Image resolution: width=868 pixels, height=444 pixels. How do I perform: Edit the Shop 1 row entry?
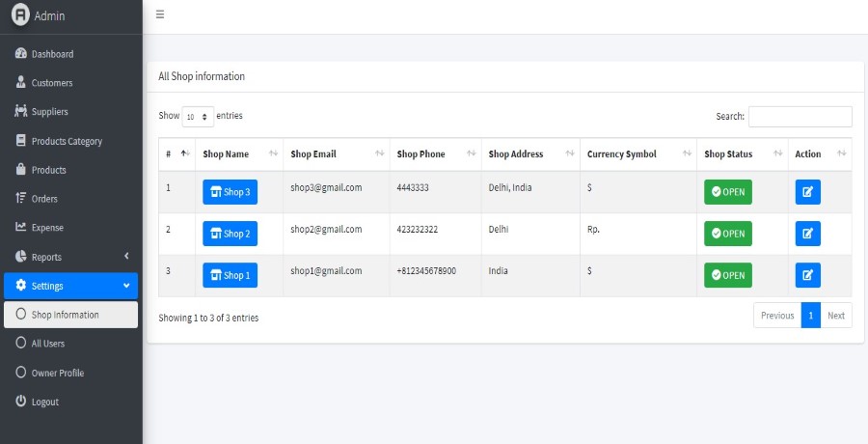[x=807, y=275]
